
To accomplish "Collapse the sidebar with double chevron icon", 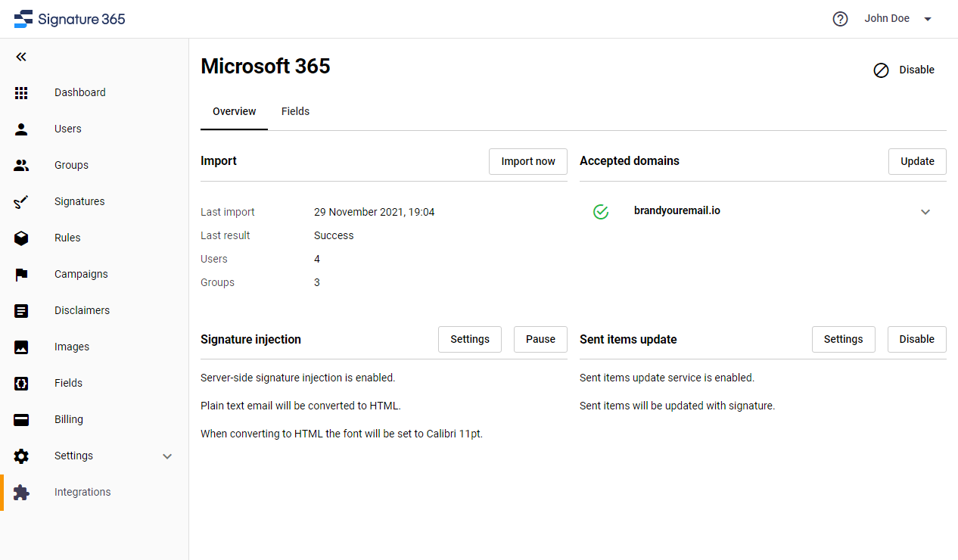I will pos(21,57).
